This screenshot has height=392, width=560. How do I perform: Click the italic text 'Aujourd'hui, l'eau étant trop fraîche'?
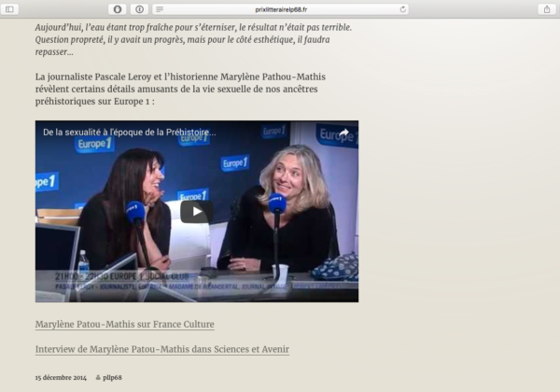(x=193, y=39)
